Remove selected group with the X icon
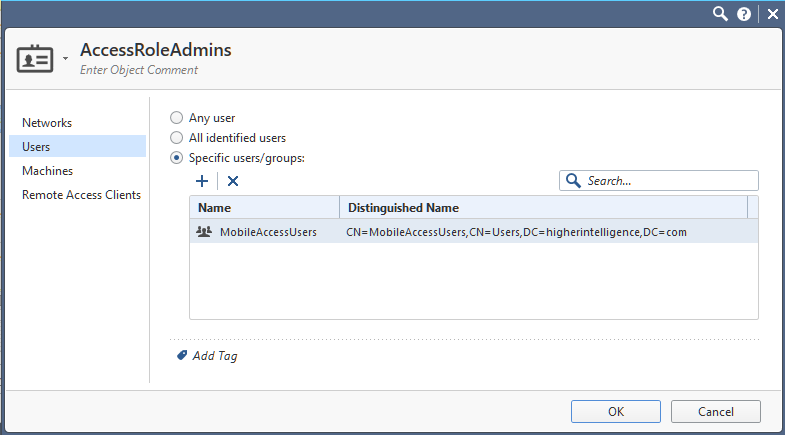785x435 pixels. tap(233, 181)
